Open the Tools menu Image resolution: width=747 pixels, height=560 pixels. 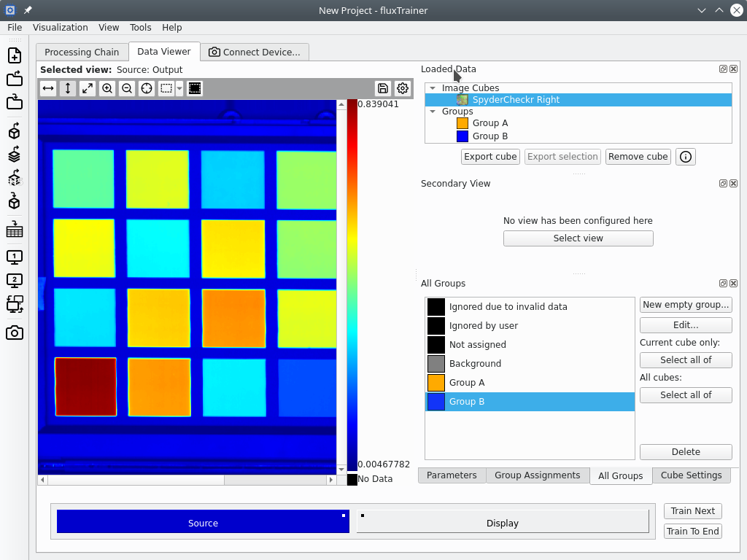click(x=141, y=28)
